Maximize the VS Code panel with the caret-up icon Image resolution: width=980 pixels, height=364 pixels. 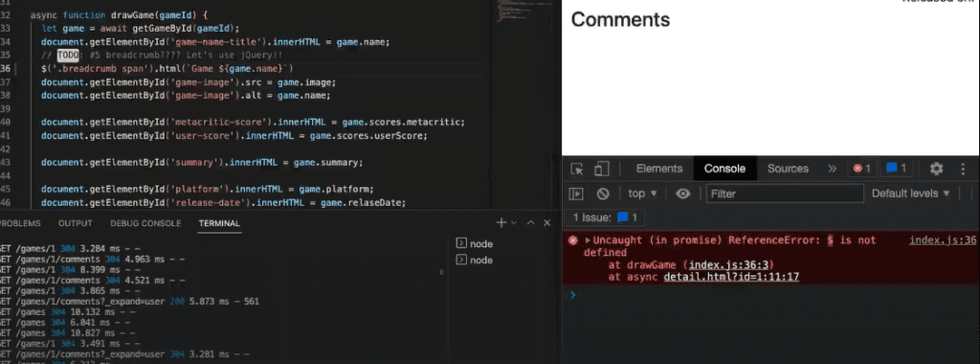point(530,223)
